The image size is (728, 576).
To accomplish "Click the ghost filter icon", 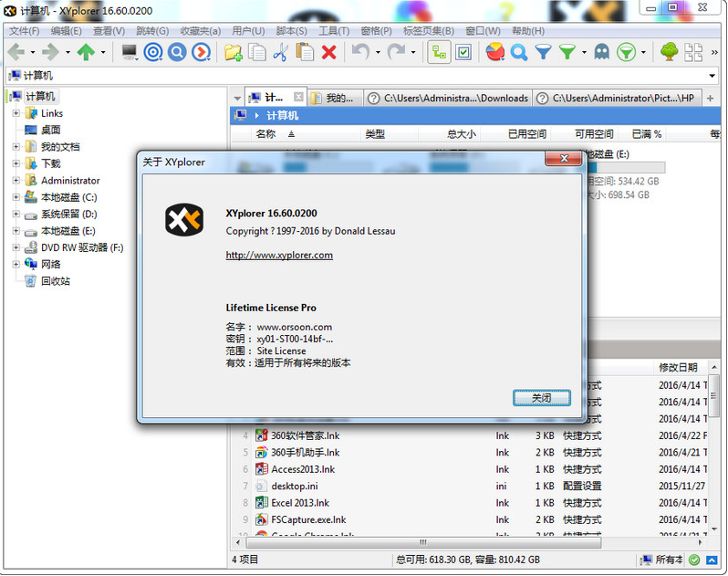I will (x=602, y=52).
